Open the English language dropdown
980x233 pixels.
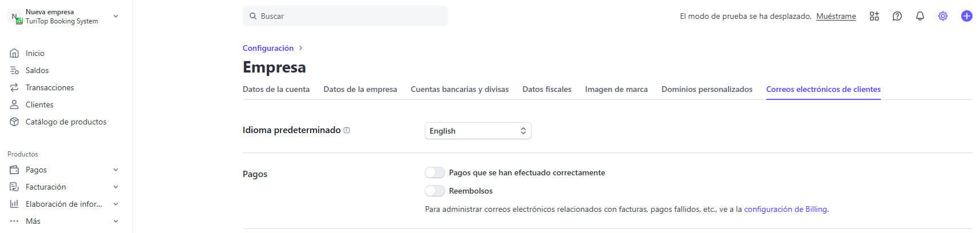478,131
